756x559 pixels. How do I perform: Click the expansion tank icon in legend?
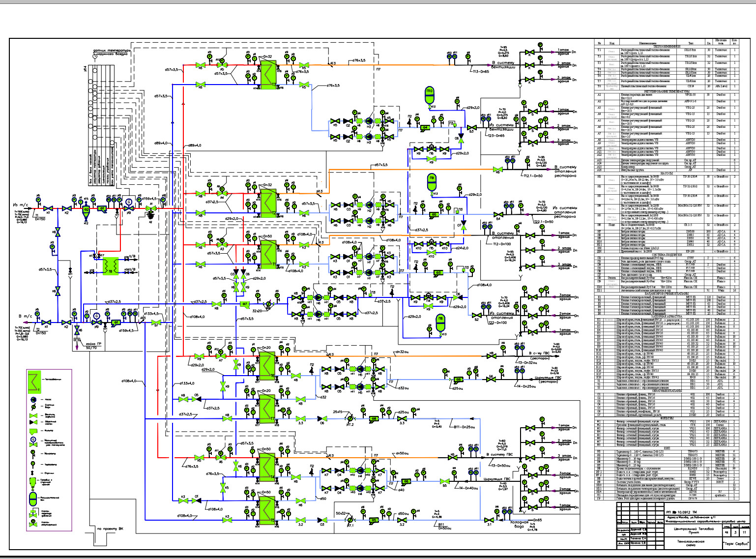[x=33, y=498]
